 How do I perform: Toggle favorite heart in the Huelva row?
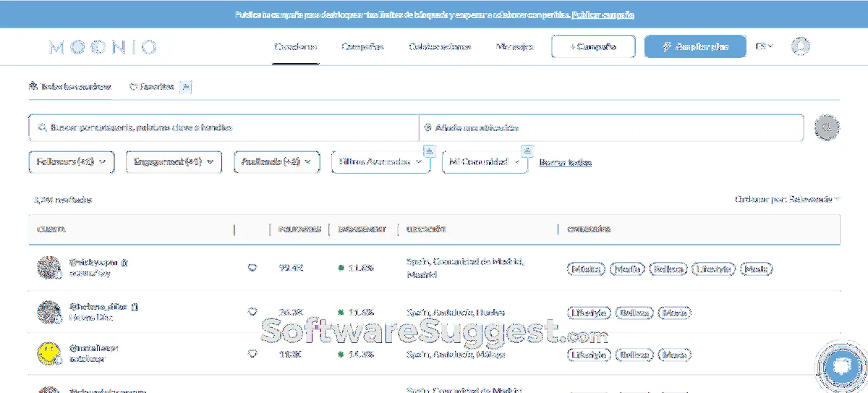pos(252,312)
